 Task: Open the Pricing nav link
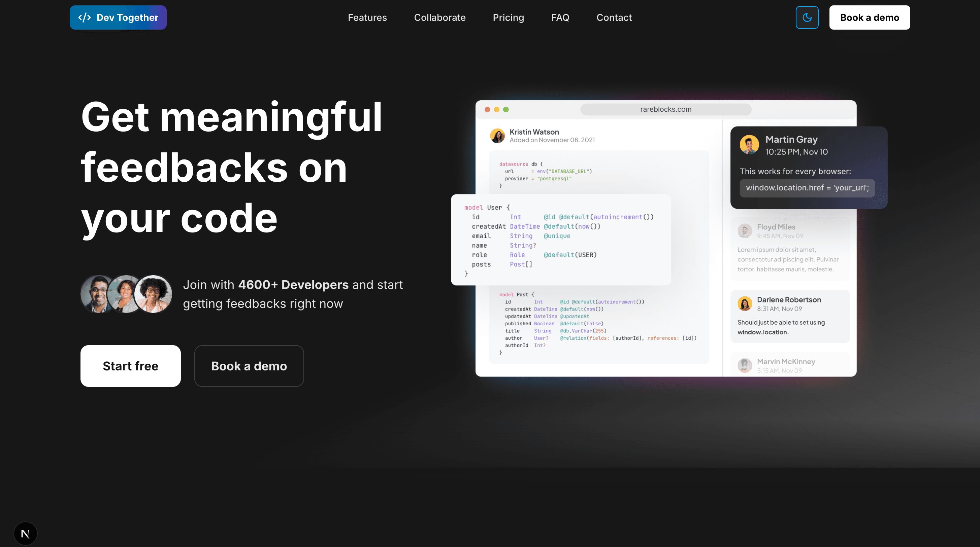[x=508, y=17]
